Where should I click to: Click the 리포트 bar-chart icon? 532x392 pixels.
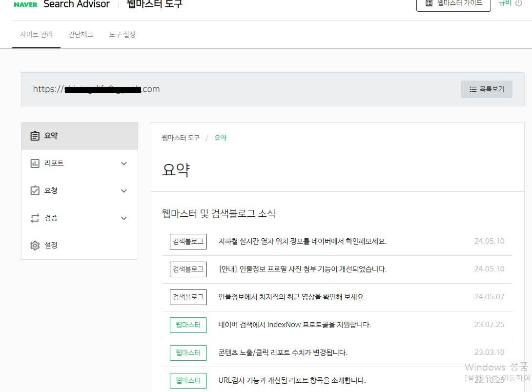[34, 163]
